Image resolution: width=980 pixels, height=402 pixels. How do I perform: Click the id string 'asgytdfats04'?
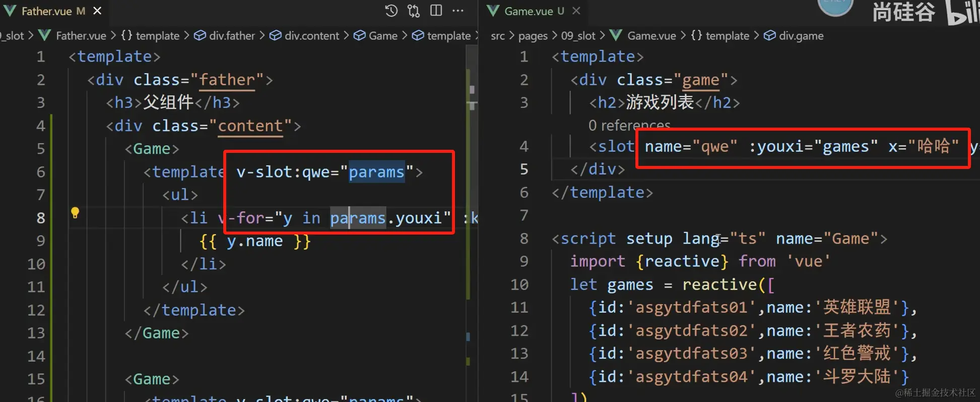pyautogui.click(x=691, y=376)
